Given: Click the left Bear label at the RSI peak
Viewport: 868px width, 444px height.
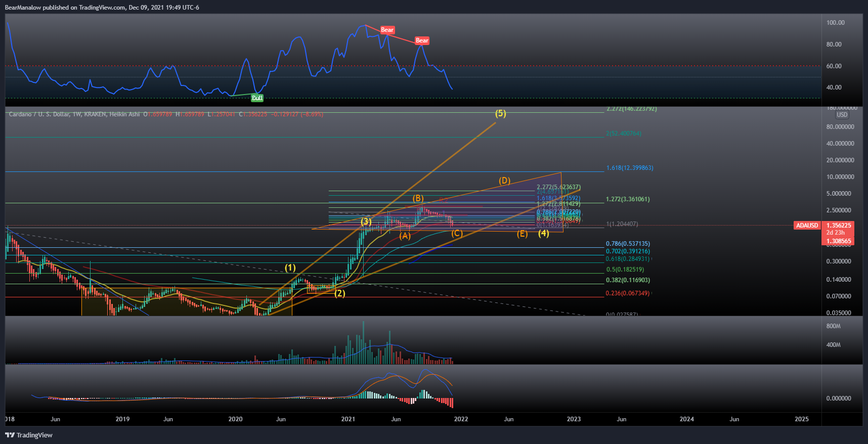Looking at the screenshot, I should coord(387,30).
